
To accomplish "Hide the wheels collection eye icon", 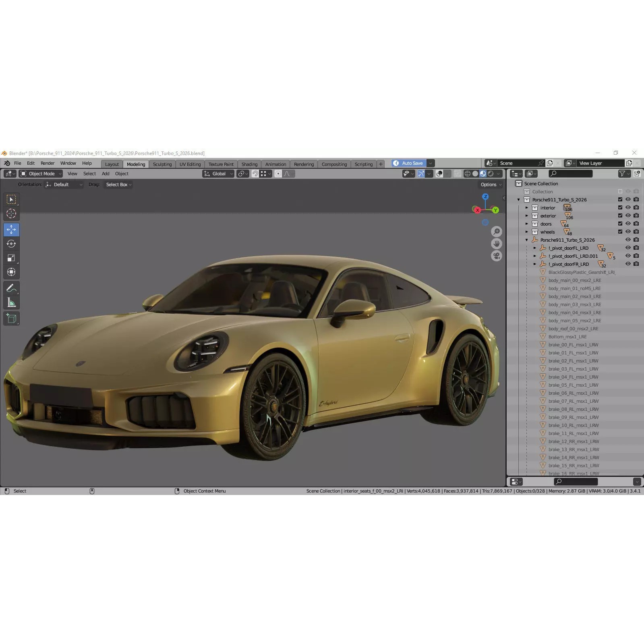I will click(x=628, y=232).
